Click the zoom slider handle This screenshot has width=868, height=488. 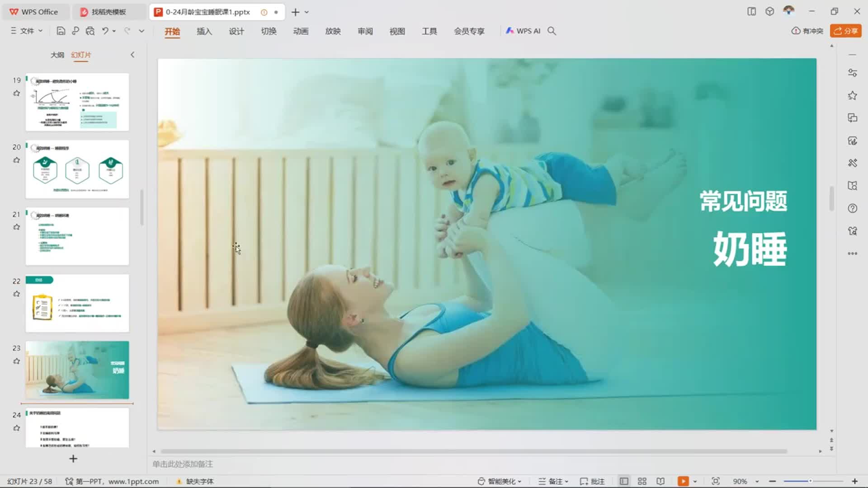tap(810, 481)
